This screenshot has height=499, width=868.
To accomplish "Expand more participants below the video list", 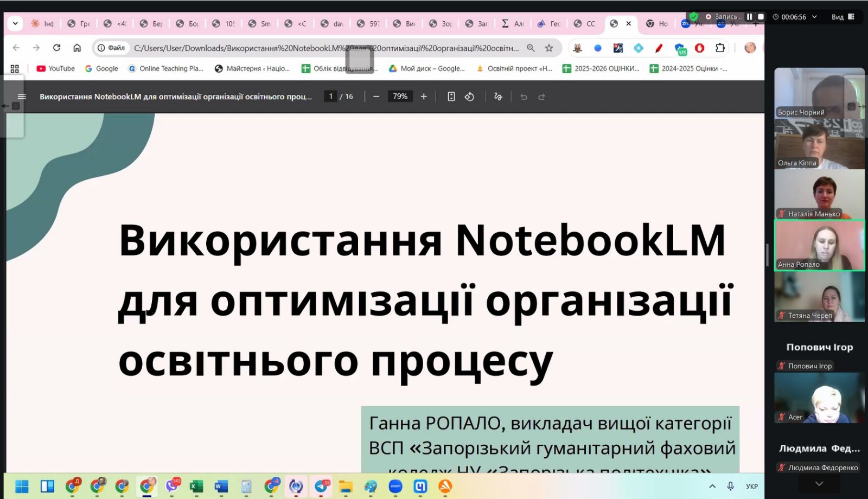I will (x=819, y=483).
